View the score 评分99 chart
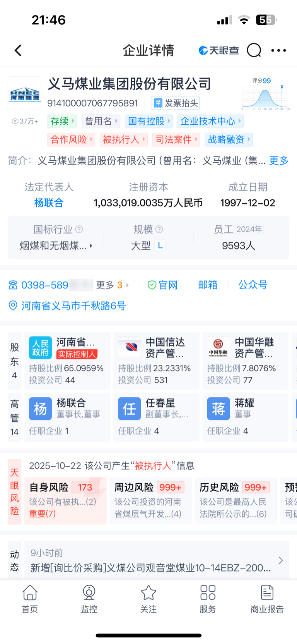Image resolution: width=297 pixels, height=644 pixels. (x=266, y=93)
